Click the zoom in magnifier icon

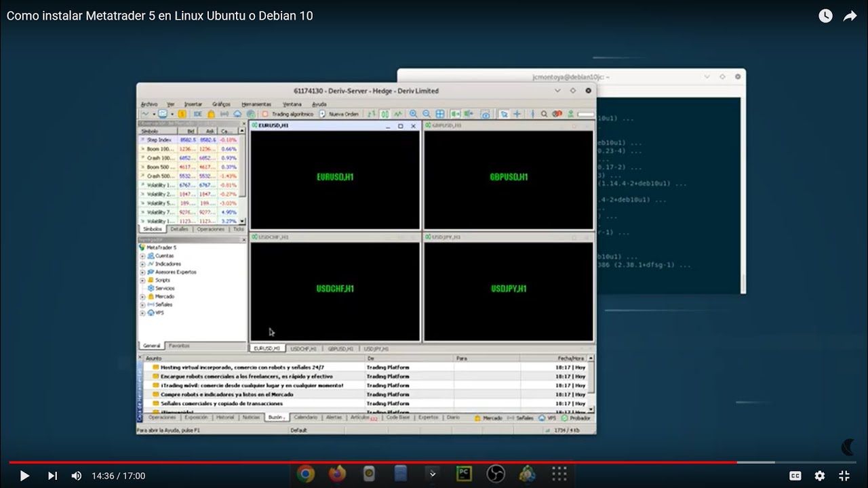413,114
